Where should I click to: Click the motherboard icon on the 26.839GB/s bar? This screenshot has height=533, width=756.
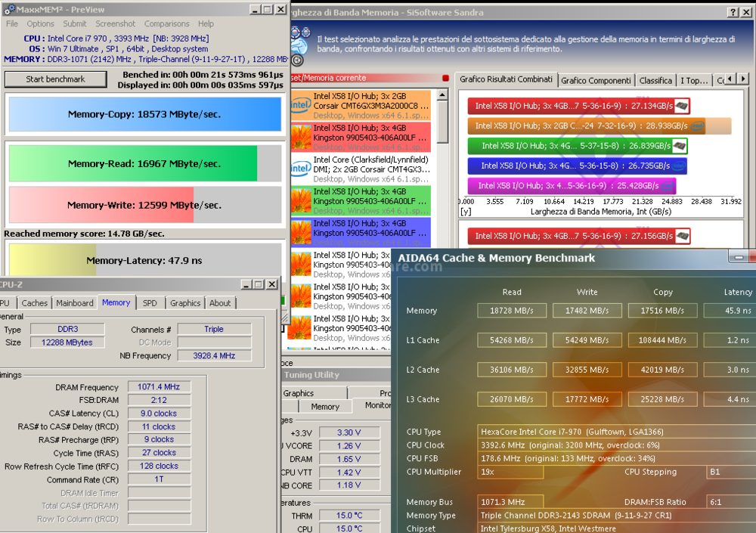click(x=679, y=146)
